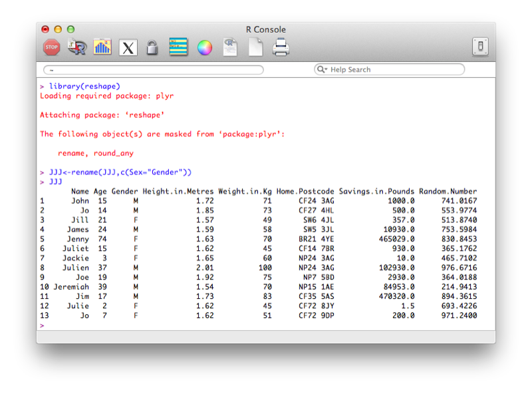Create a new blank document
The height and width of the screenshot is (394, 532).
point(255,47)
